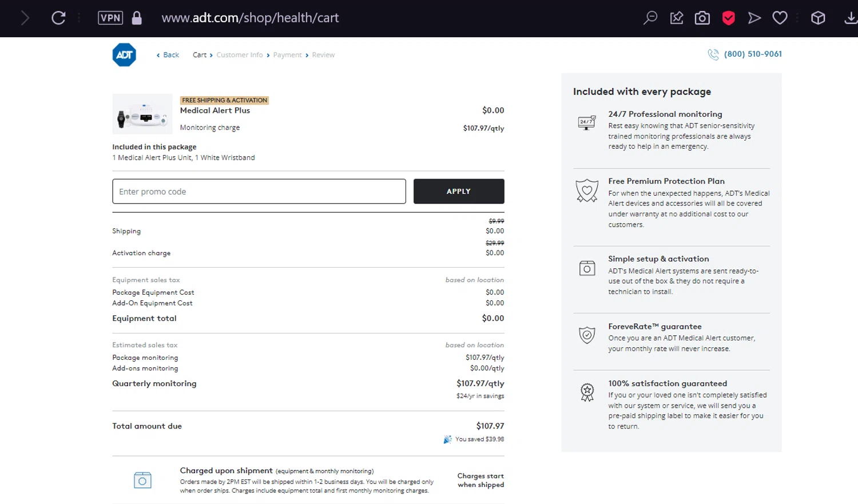Image resolution: width=858 pixels, height=504 pixels.
Task: Click the browser search magnifier icon
Action: [650, 18]
